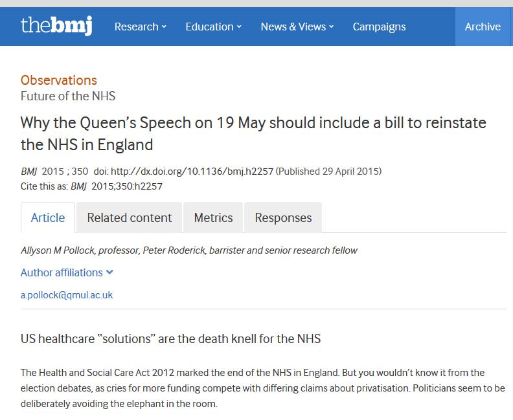The image size is (513, 420).
Task: Open the News & Views dropdown menu
Action: 297,27
